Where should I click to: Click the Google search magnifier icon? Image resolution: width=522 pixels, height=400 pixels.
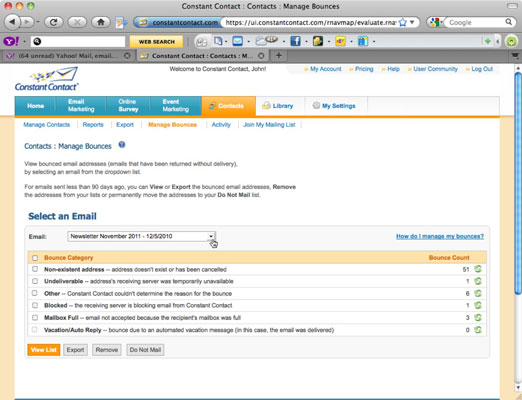click(x=508, y=22)
